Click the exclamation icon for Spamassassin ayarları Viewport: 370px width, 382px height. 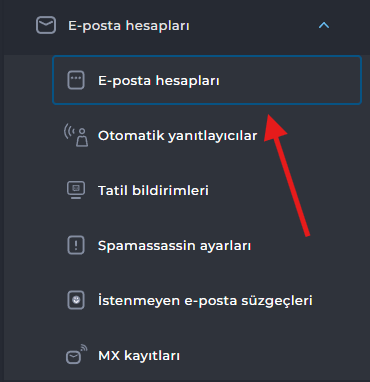coord(76,245)
